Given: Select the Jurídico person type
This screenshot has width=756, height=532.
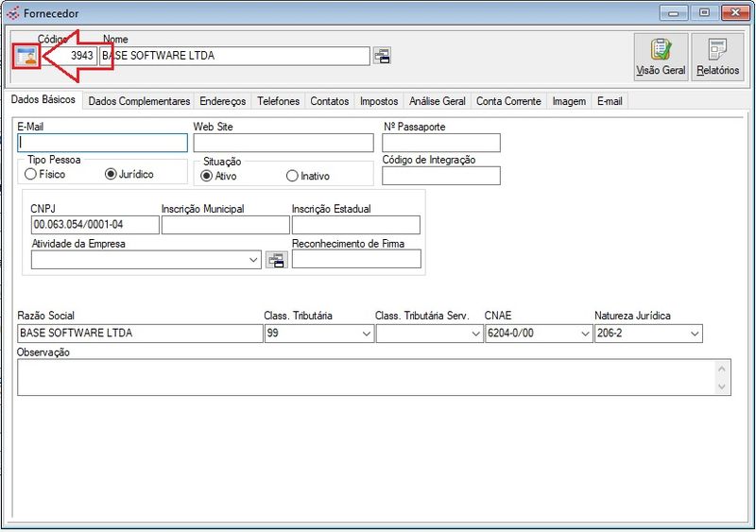Looking at the screenshot, I should point(111,174).
